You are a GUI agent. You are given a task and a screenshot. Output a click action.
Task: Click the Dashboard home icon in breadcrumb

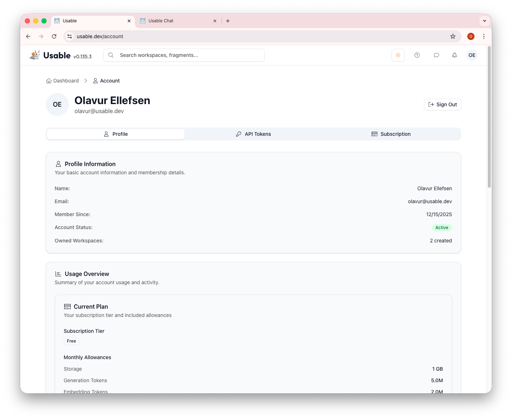click(x=49, y=80)
